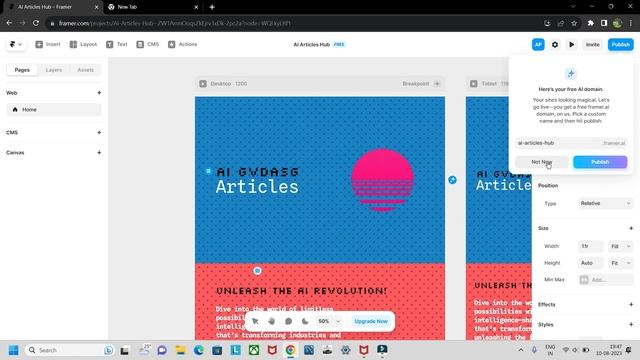Click the Upgrade Now button
Viewport: 640px width, 360px height.
pos(371,321)
